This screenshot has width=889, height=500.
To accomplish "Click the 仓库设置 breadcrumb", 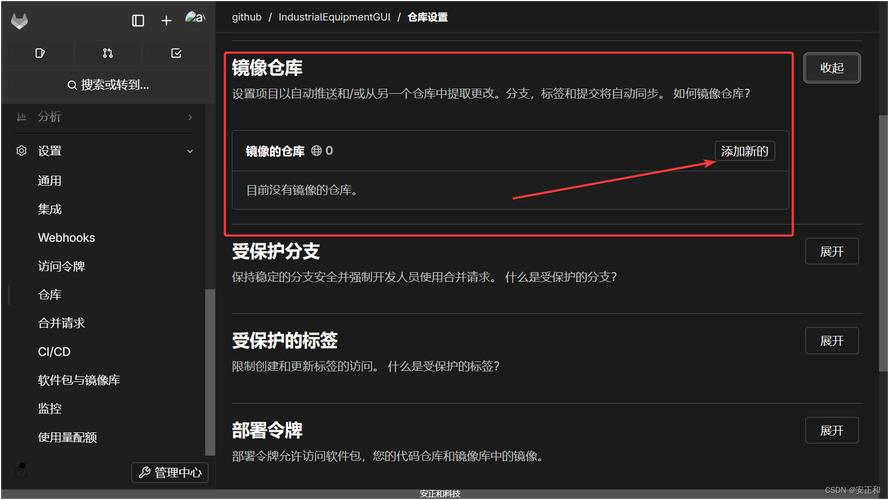I will [x=427, y=17].
